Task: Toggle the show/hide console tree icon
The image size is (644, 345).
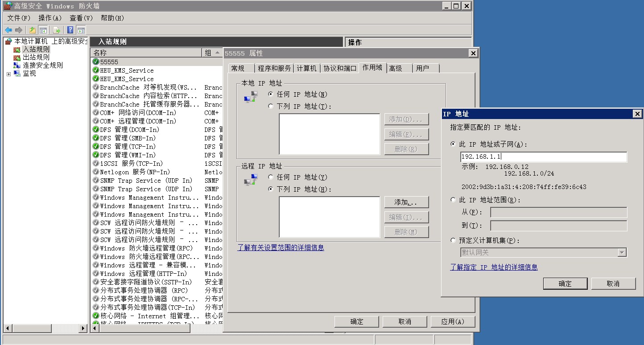Action: 43,30
